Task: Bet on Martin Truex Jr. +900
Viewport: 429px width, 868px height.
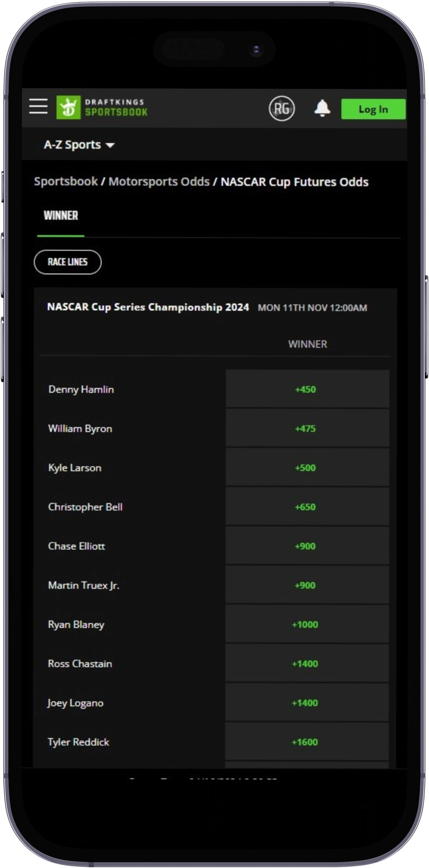Action: [307, 585]
